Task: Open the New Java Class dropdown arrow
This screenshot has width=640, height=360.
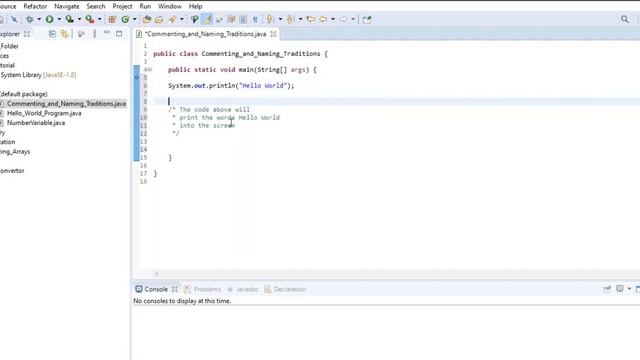Action: pyautogui.click(x=135, y=19)
